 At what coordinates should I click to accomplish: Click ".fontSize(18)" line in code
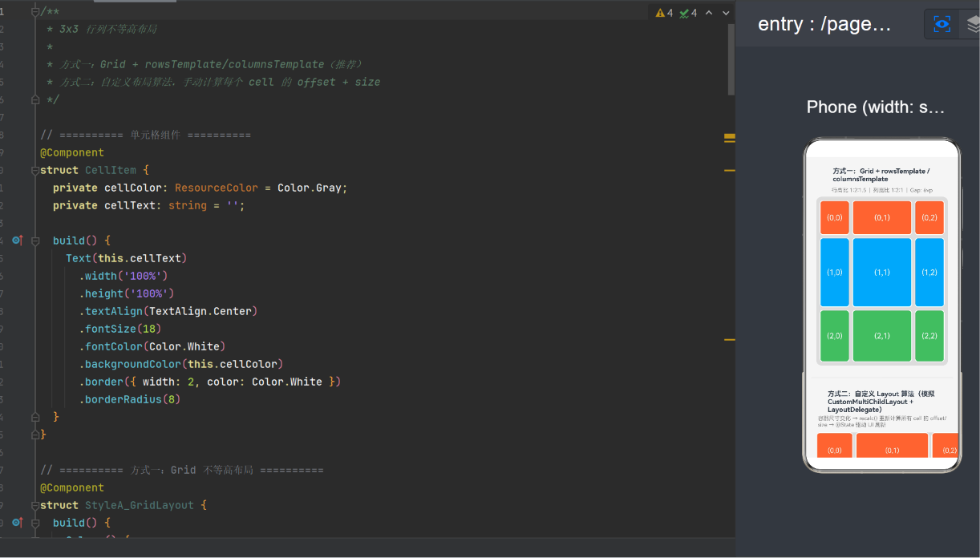pyautogui.click(x=120, y=329)
